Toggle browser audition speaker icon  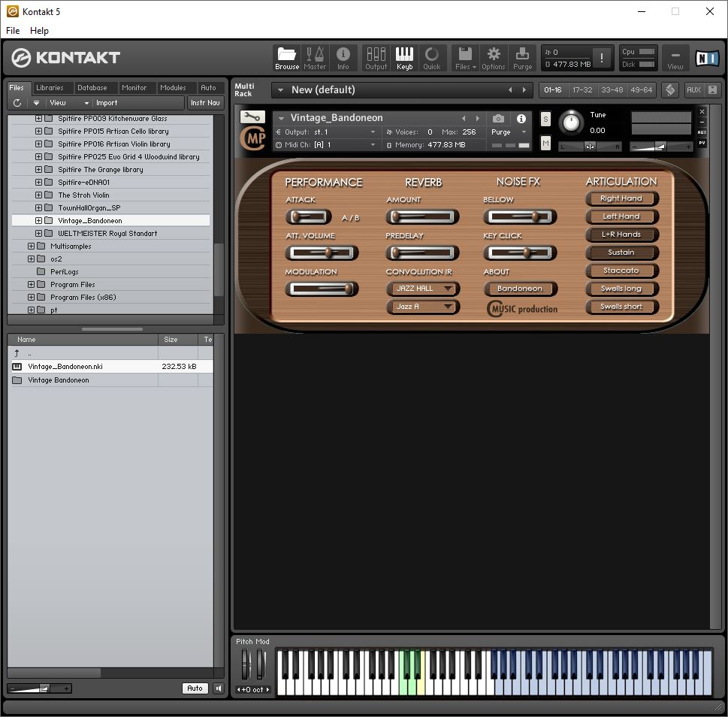tap(218, 688)
